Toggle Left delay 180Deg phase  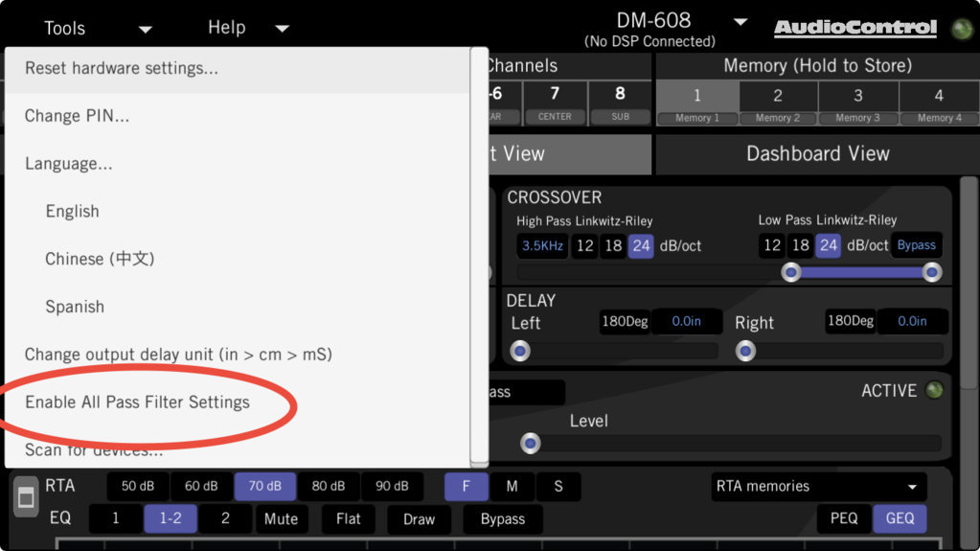pos(625,321)
